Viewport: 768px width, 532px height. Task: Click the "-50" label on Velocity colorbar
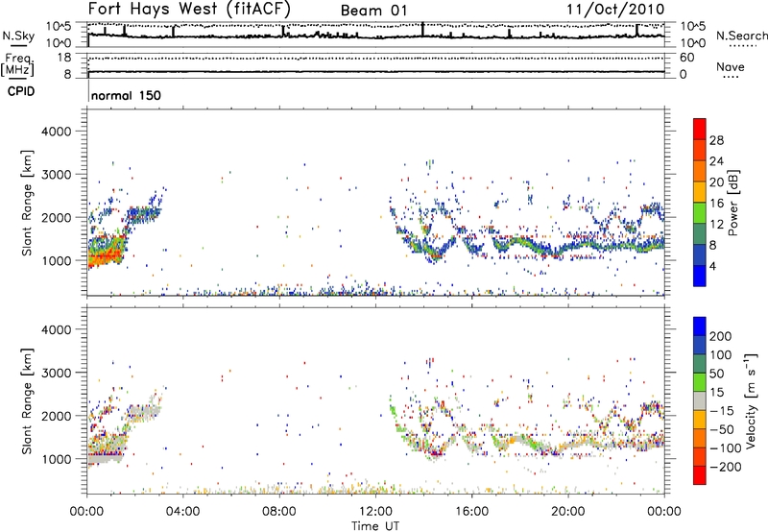click(x=722, y=429)
